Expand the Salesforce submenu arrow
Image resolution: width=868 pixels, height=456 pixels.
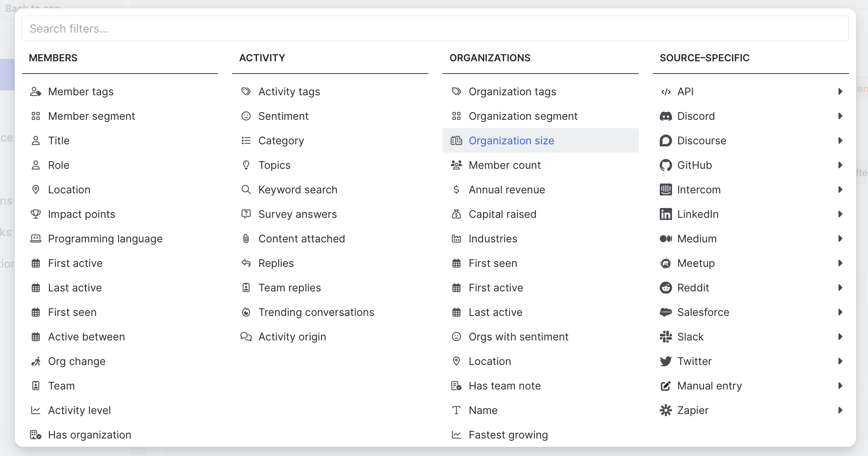(x=840, y=312)
